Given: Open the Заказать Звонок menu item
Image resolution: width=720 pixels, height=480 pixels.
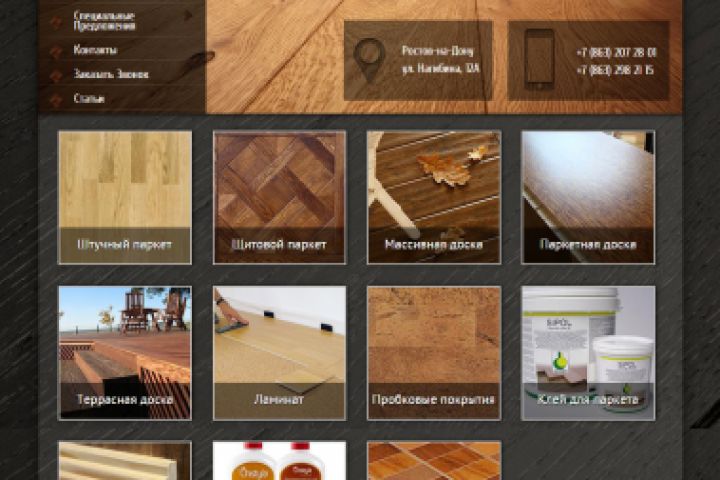Looking at the screenshot, I should pyautogui.click(x=111, y=74).
